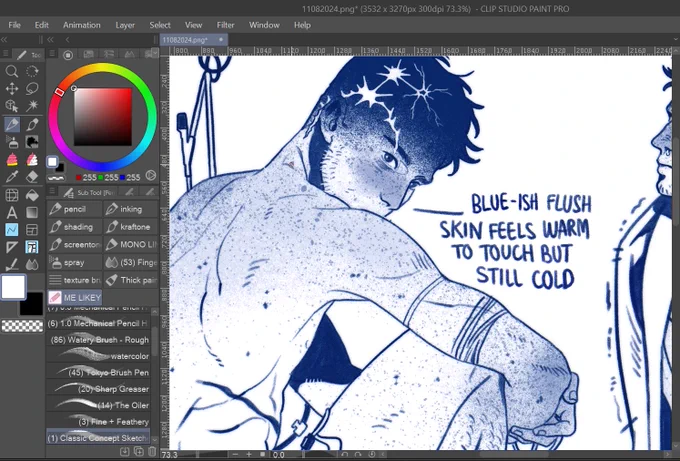Select the Zoom magnifier tool
Image resolution: width=680 pixels, height=461 pixels.
click(12, 71)
